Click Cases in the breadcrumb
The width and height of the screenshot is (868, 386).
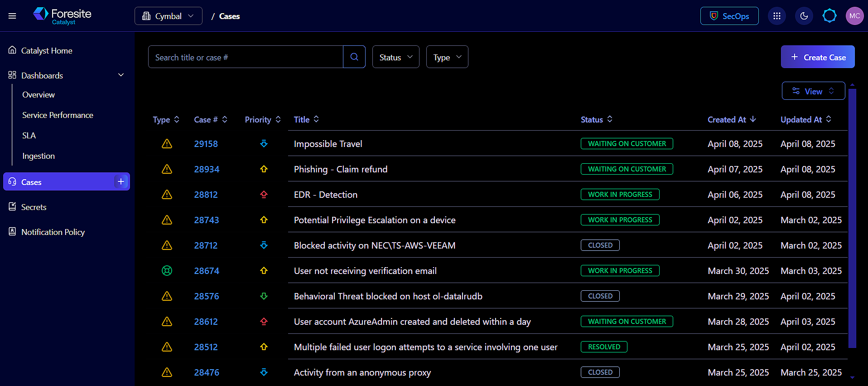tap(229, 16)
